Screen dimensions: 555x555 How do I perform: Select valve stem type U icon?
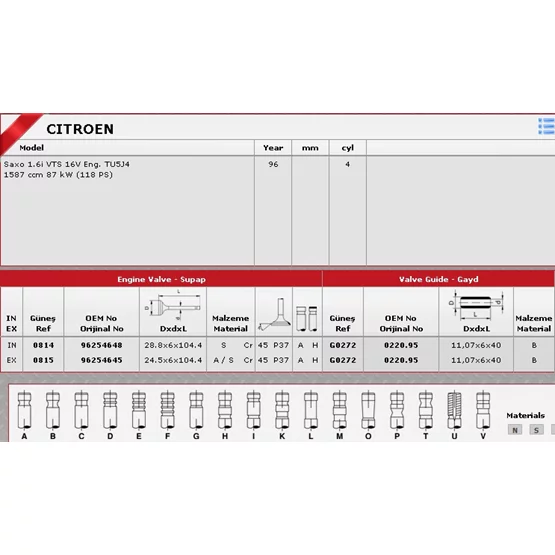[x=454, y=410]
